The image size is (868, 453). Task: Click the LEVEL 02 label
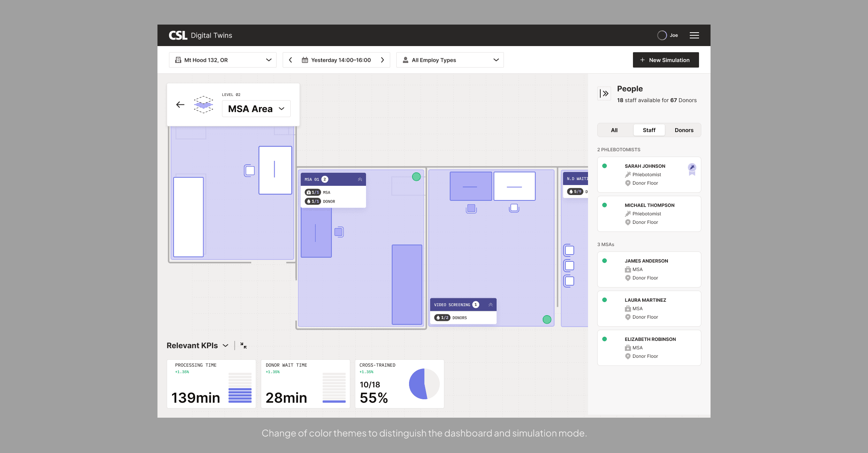[231, 95]
